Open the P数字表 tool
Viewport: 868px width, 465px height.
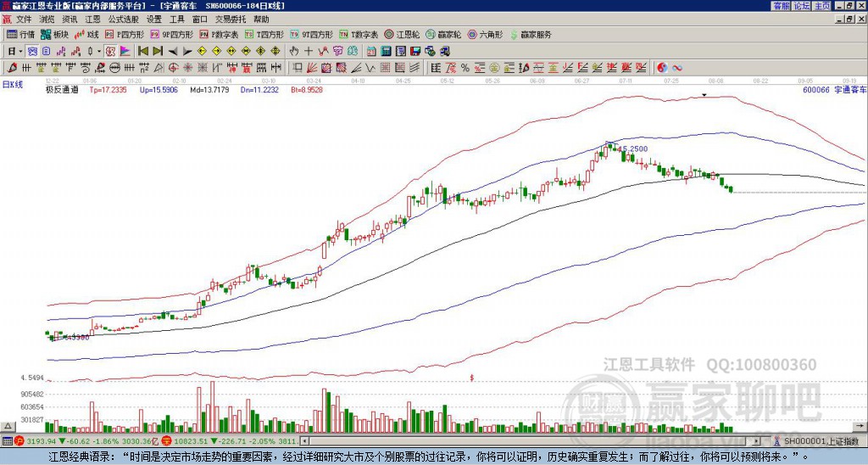coord(219,34)
